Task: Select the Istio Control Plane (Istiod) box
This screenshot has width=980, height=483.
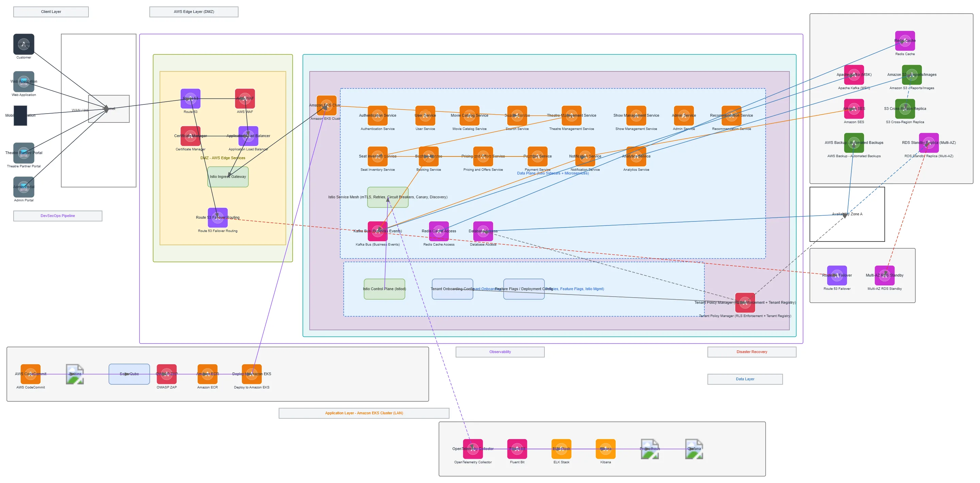Action: (384, 289)
